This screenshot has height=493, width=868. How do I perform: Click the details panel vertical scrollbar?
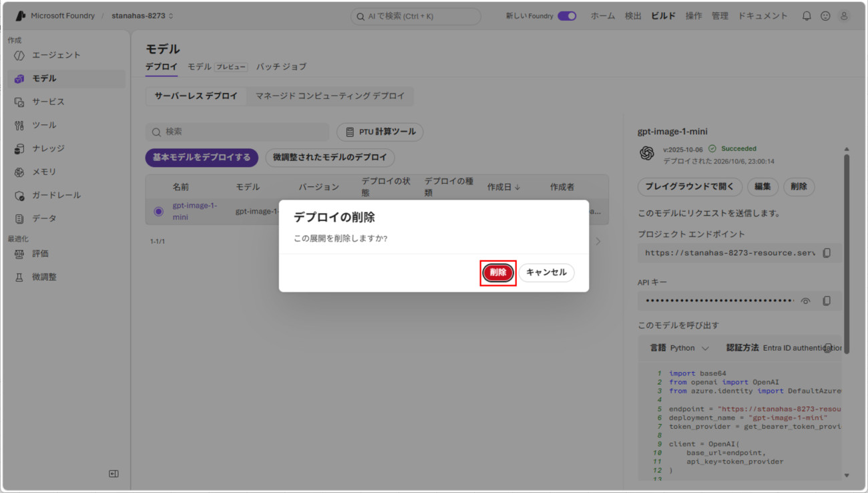coord(847,254)
